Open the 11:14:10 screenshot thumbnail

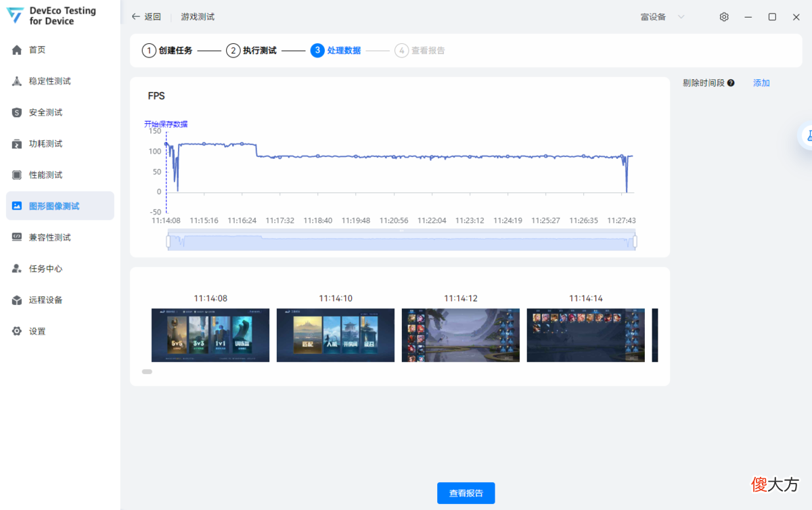coord(336,335)
